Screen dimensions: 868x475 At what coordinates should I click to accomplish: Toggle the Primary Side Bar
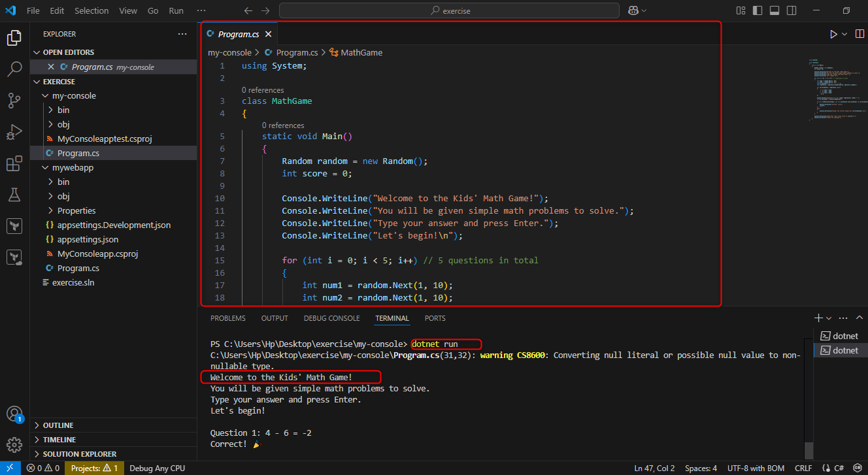tap(758, 10)
